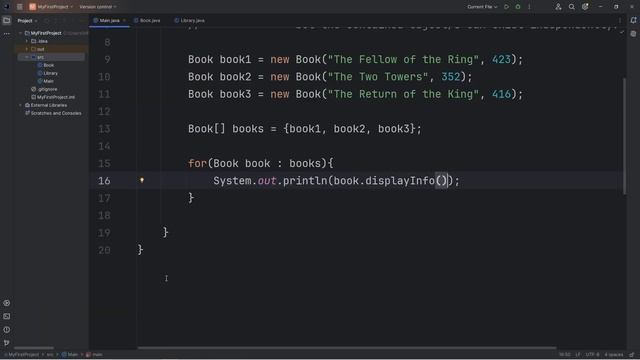Expand the out folder
This screenshot has height=360, width=640.
coord(27,49)
